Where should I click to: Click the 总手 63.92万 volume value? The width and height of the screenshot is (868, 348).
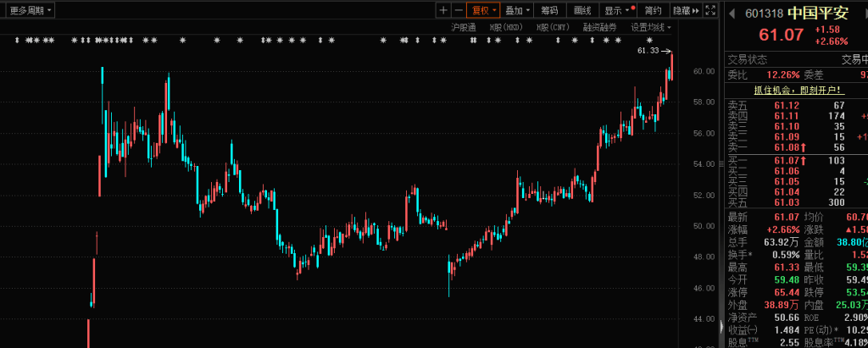pos(782,242)
